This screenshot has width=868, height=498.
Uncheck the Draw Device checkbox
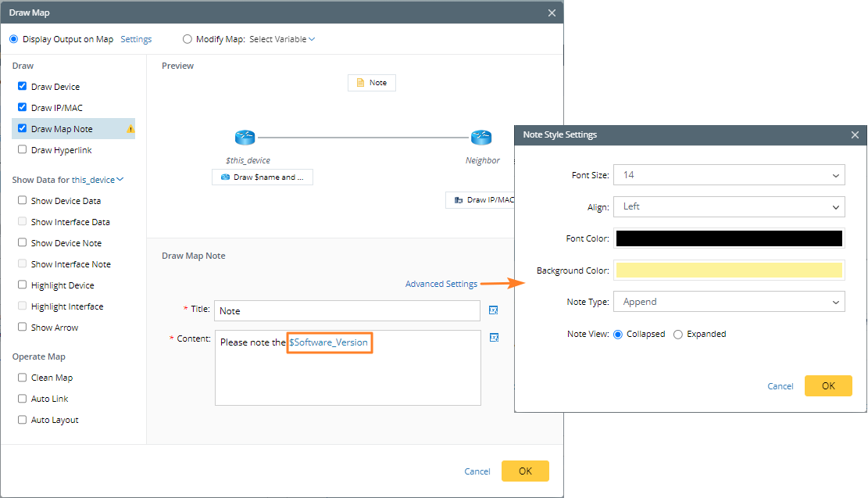[x=22, y=86]
